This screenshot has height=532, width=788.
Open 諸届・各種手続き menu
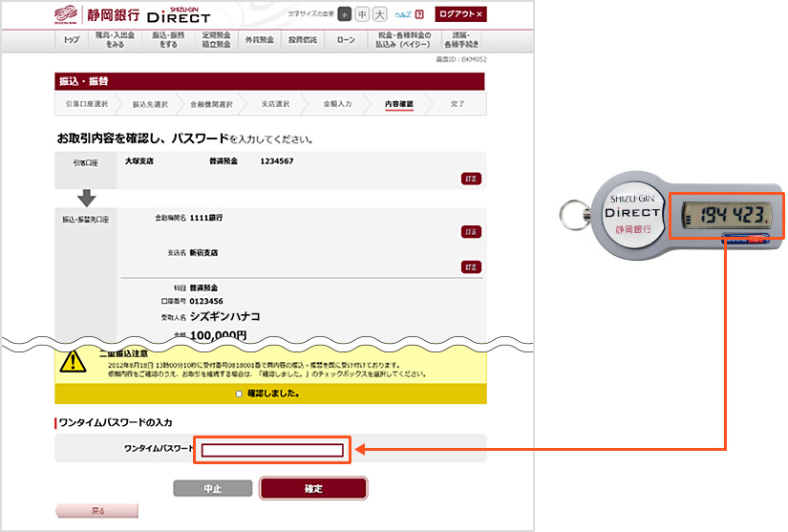[x=461, y=40]
